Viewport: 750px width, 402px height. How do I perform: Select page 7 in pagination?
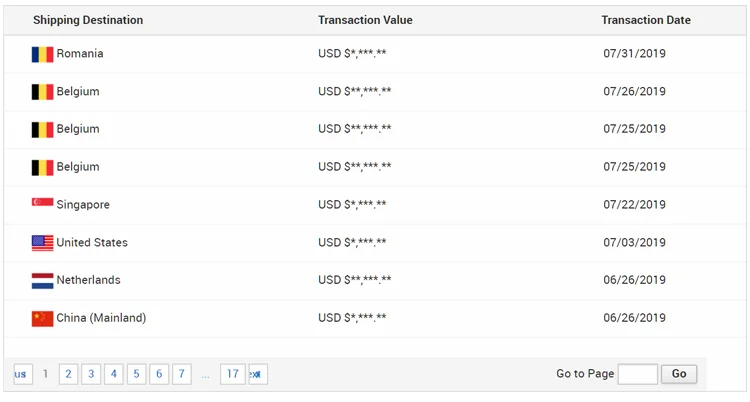click(x=182, y=374)
